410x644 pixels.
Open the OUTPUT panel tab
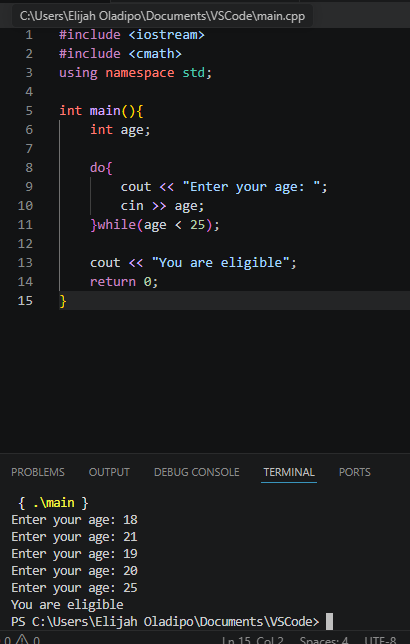pyautogui.click(x=109, y=472)
